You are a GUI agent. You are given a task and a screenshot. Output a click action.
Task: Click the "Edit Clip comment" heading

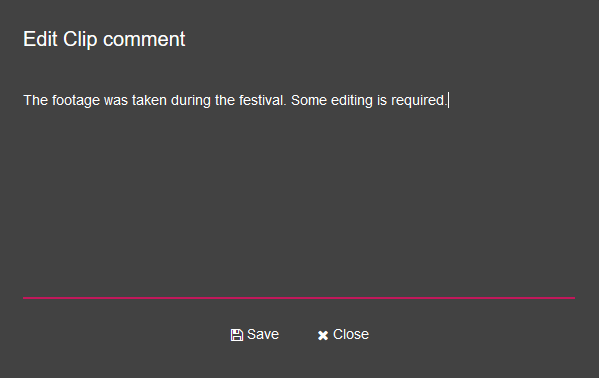tap(104, 39)
